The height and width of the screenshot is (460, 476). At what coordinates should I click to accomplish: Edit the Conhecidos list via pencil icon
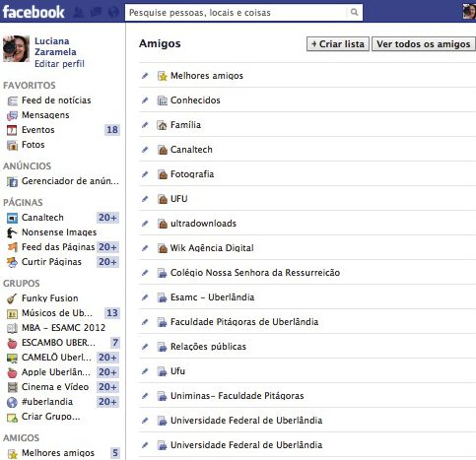tap(145, 100)
